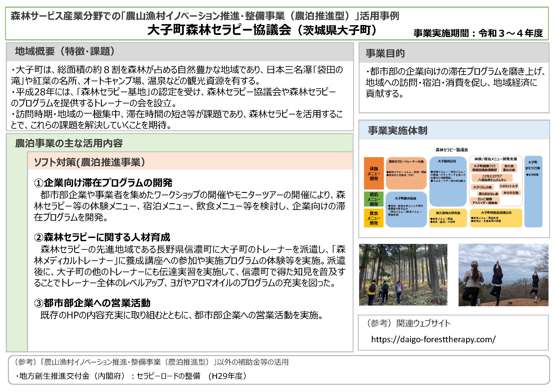The image size is (555, 392).
Task: Click the 奥久慈里山の会 box
Action: (509, 168)
